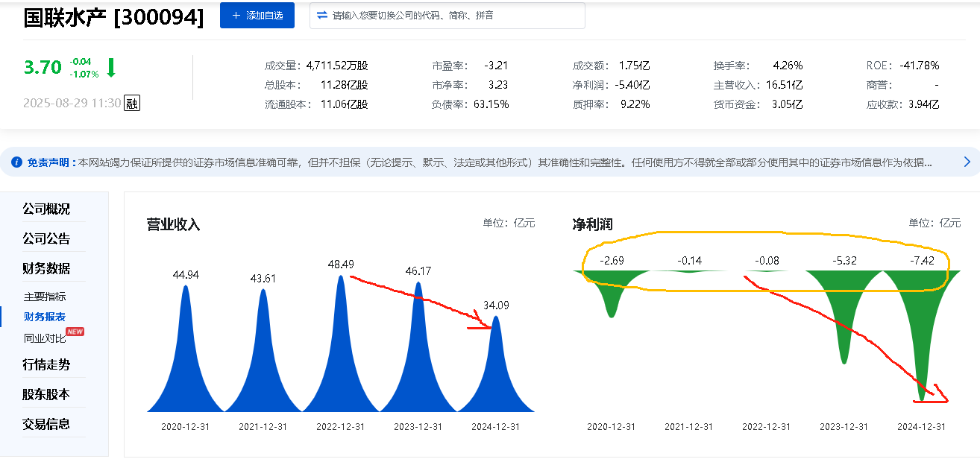Click revenue chart x-axis label 2022-12-31

tap(341, 427)
